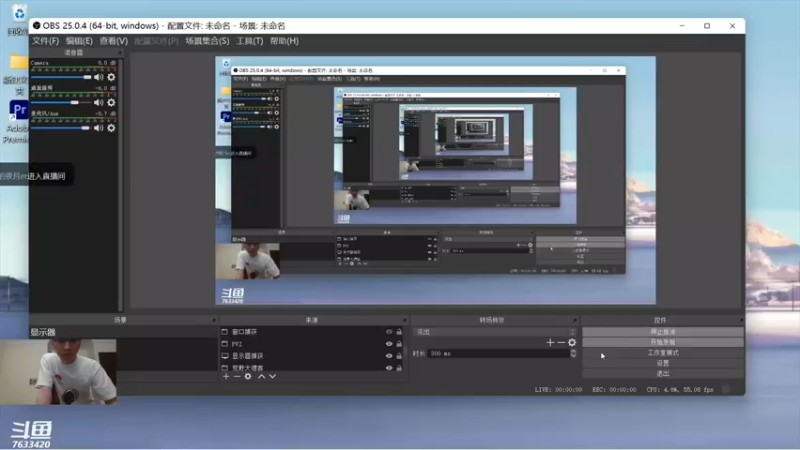Image resolution: width=800 pixels, height=450 pixels.
Task: Mute the 桌面音频 audio channel
Action: [x=98, y=103]
